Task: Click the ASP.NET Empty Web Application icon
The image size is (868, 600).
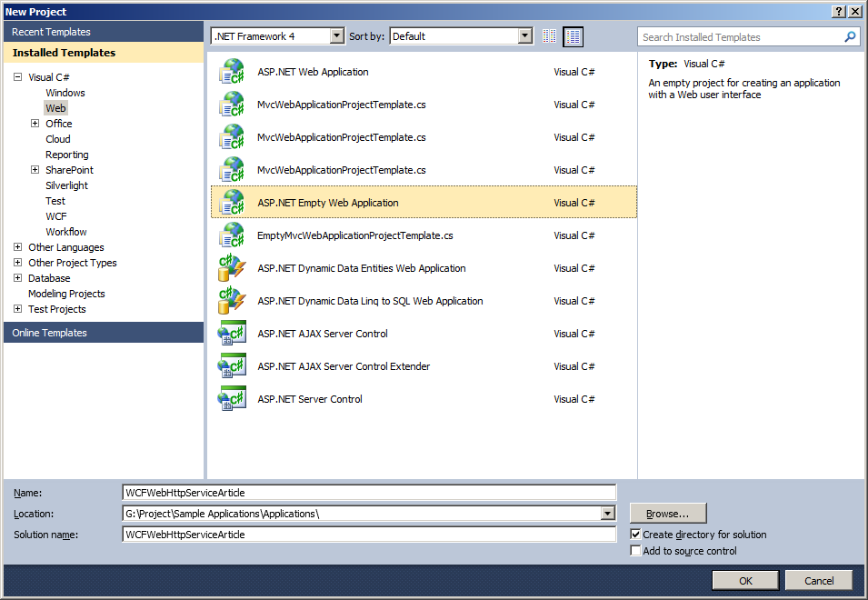Action: click(x=232, y=203)
